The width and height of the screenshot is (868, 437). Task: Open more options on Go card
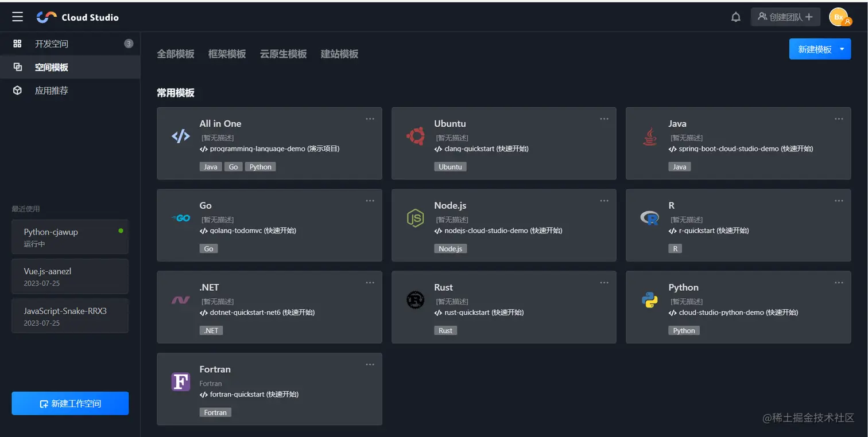pyautogui.click(x=370, y=201)
